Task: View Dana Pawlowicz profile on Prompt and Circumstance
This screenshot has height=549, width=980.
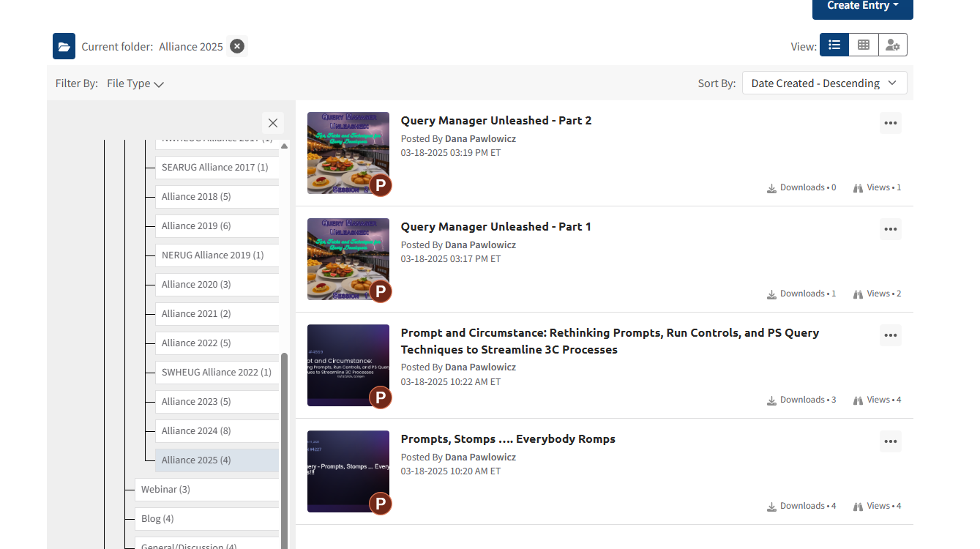Action: 480,367
